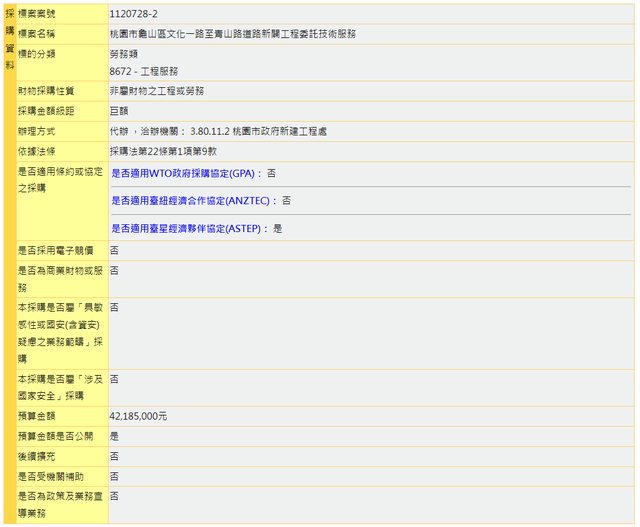The image size is (640, 527).
Task: Click the case number 1120728-2
Action: pos(133,14)
